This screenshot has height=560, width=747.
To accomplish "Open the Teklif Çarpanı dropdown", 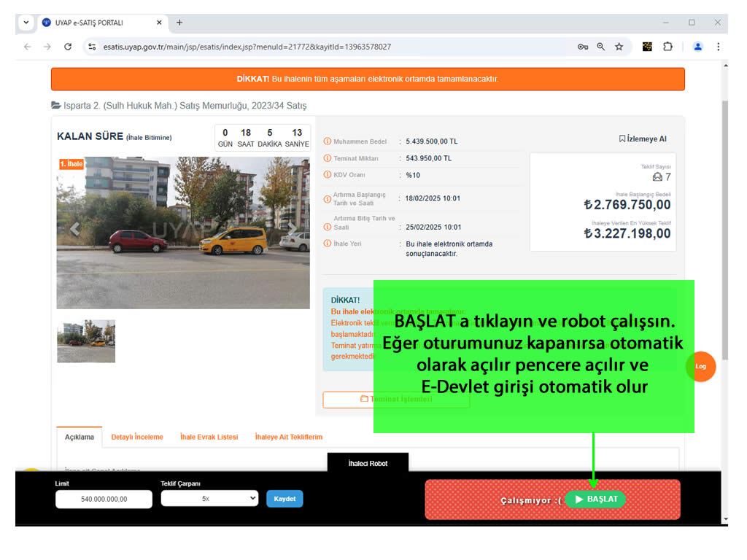I will 209,499.
